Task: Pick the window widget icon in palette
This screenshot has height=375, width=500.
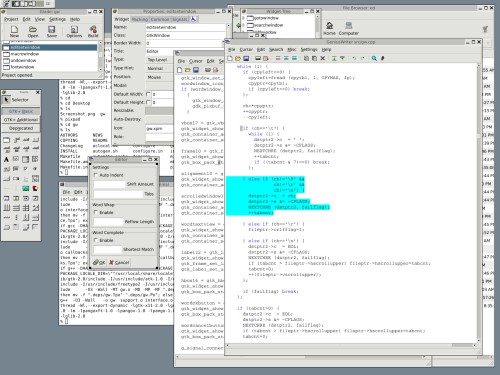Action: pyautogui.click(x=6, y=140)
